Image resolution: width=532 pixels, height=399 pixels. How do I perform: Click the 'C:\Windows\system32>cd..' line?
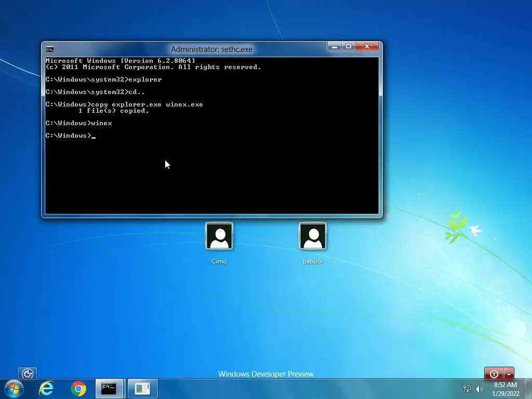[96, 92]
